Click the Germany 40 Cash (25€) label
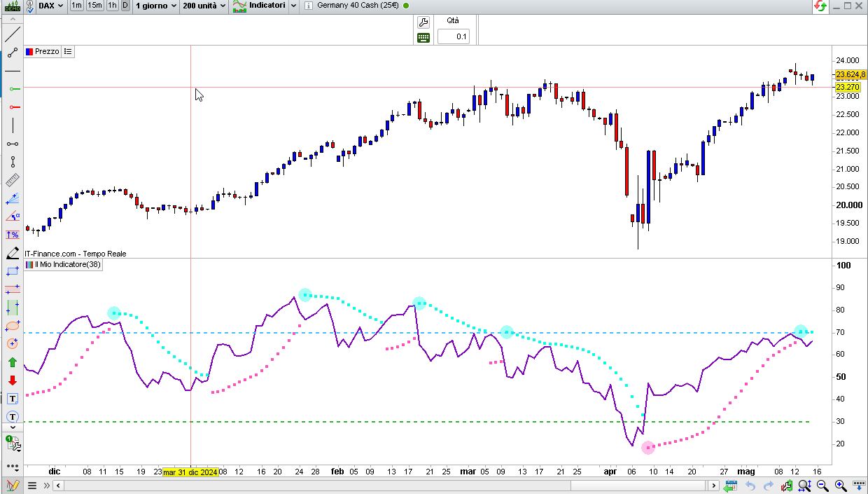 pos(358,6)
